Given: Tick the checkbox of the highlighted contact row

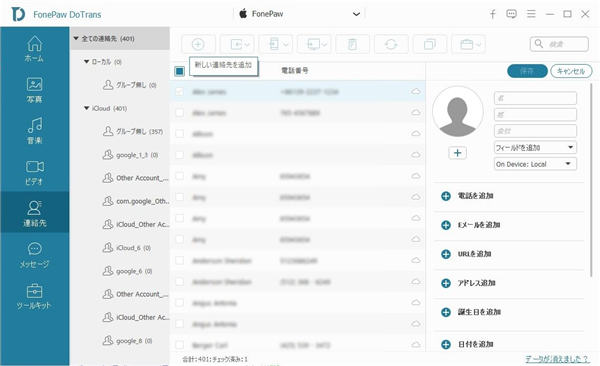Looking at the screenshot, I should pyautogui.click(x=179, y=92).
